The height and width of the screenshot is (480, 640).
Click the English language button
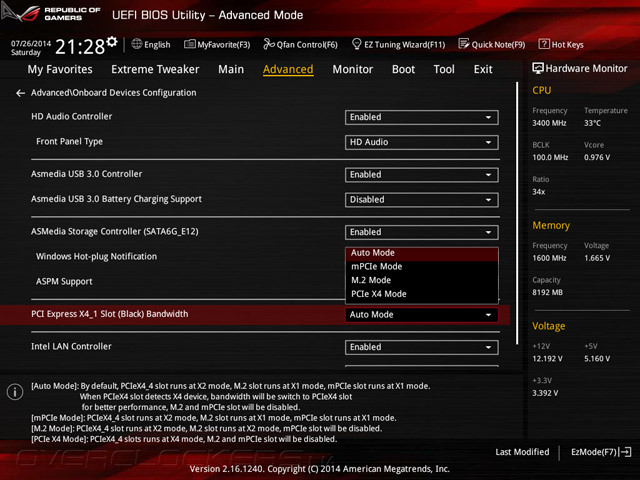point(151,44)
